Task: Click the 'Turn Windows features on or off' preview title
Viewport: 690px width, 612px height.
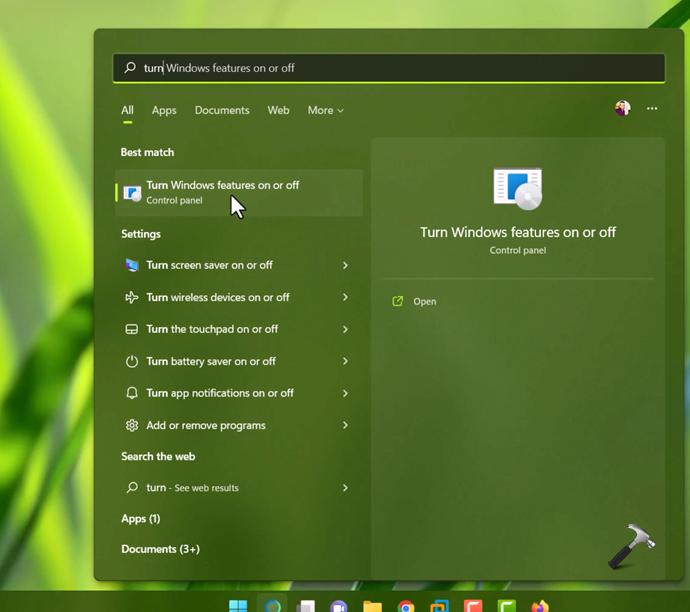Action: tap(518, 232)
